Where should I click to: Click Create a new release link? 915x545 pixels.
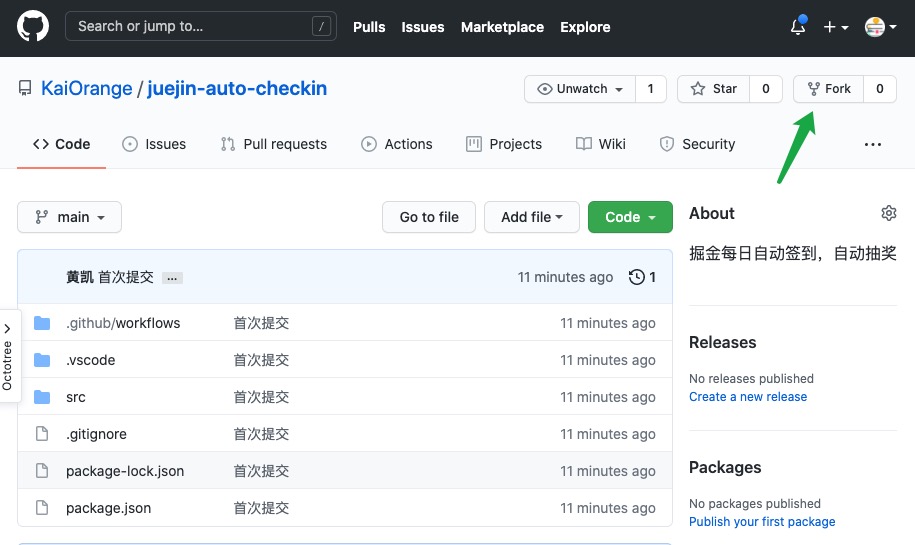748,397
